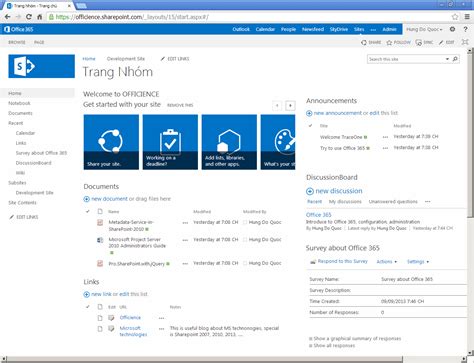Open Development Site in top breadcrumb
Image resolution: width=474 pixels, height=363 pixels.
[126, 59]
